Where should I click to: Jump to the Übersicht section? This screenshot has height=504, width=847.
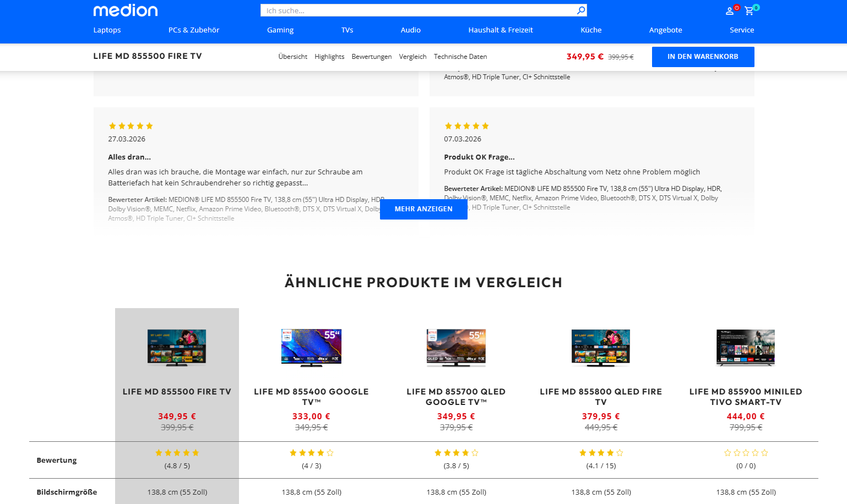(293, 57)
